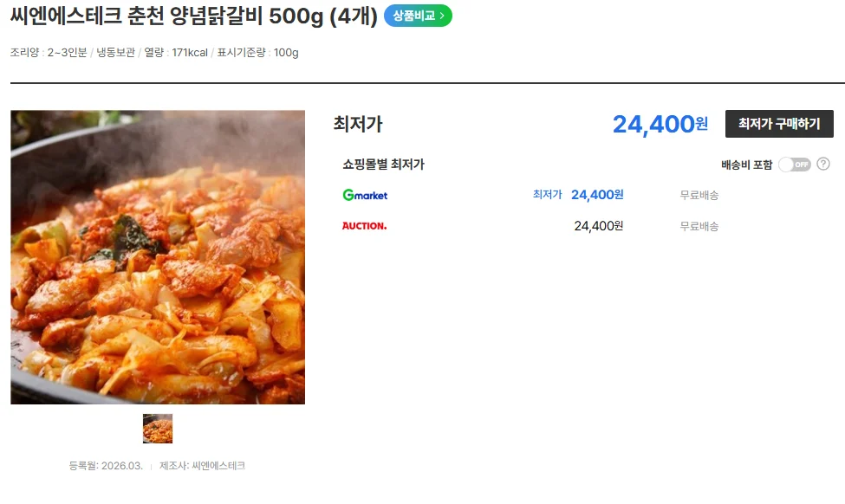Click the 쇼핑몰별 최저가 heading
845x504 pixels.
(383, 165)
